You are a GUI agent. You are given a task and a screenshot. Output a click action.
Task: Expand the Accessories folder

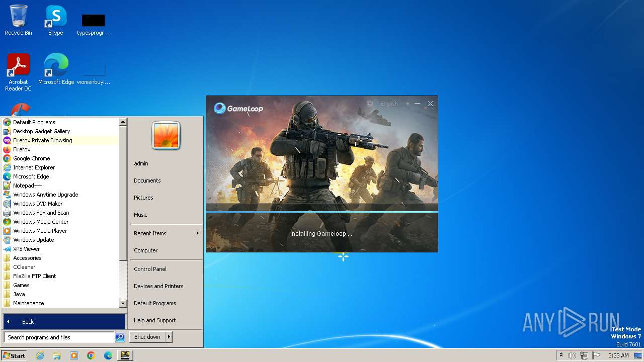[x=60, y=258]
